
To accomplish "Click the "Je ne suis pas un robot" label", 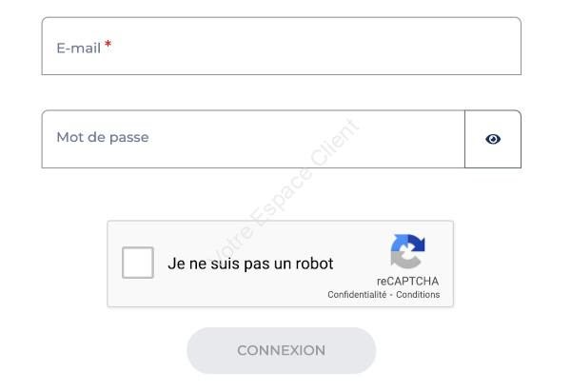I will point(250,264).
